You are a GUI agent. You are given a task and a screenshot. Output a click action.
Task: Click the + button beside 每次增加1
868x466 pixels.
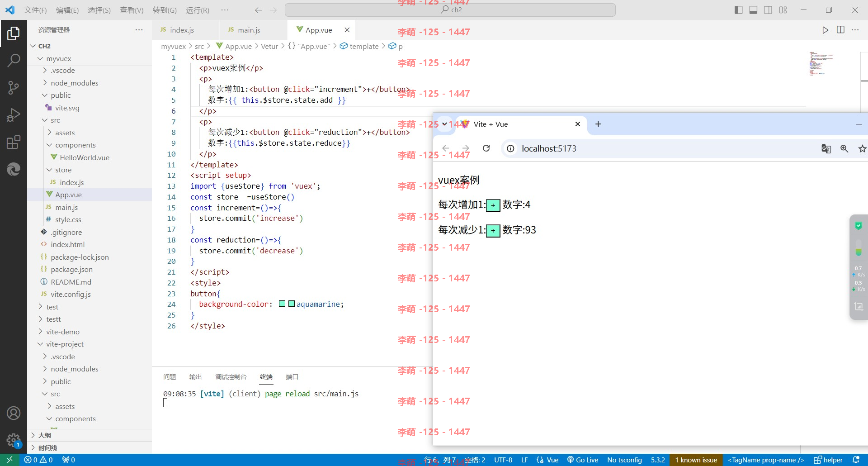pos(493,205)
